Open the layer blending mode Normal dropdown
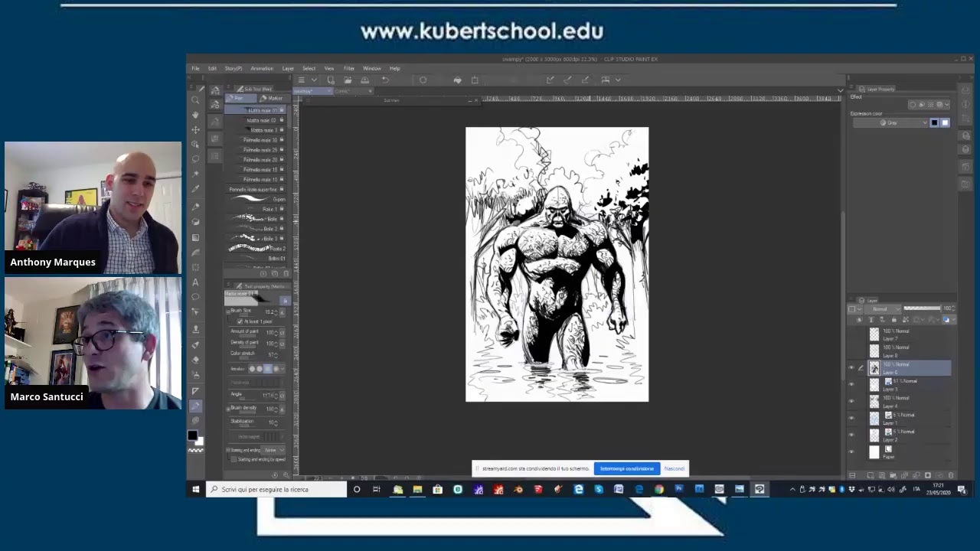980x551 pixels. 883,308
